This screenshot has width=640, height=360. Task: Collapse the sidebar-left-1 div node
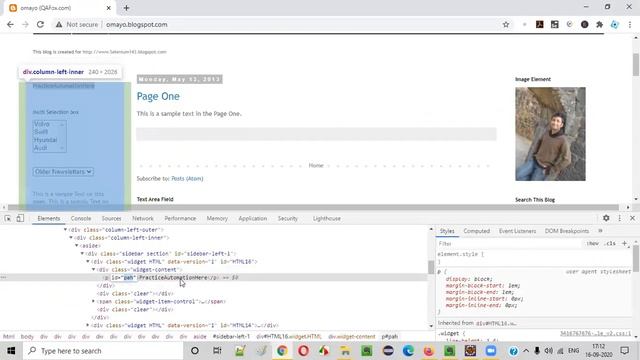82,253
